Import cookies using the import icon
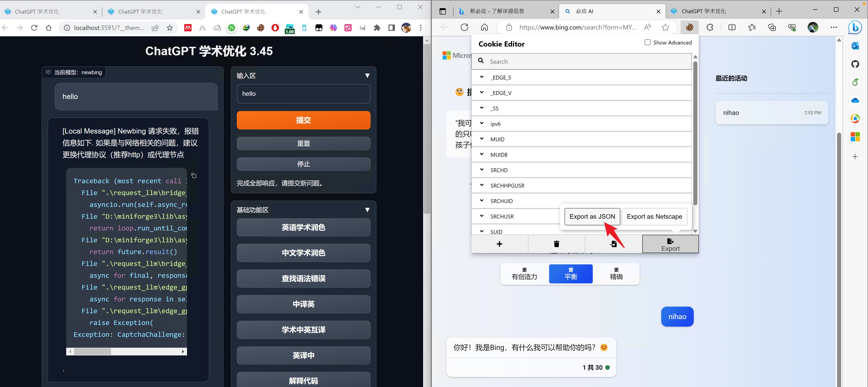 point(613,244)
